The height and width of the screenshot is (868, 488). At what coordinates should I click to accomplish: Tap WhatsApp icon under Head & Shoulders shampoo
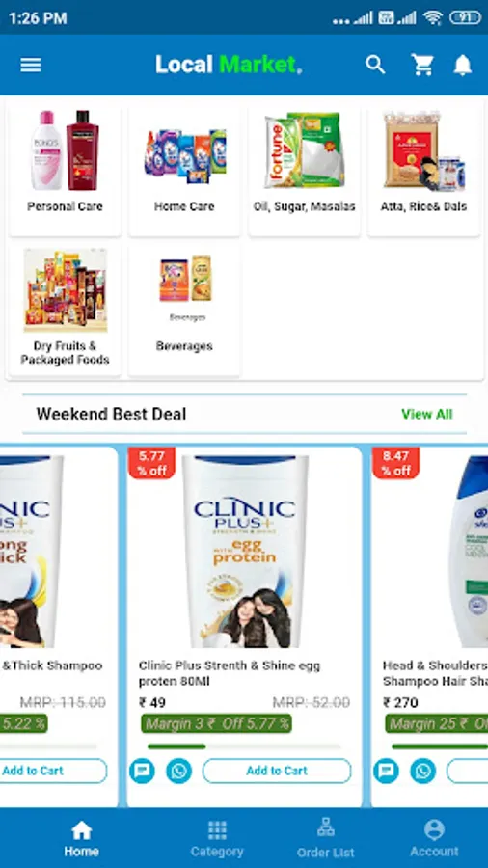[x=423, y=771]
